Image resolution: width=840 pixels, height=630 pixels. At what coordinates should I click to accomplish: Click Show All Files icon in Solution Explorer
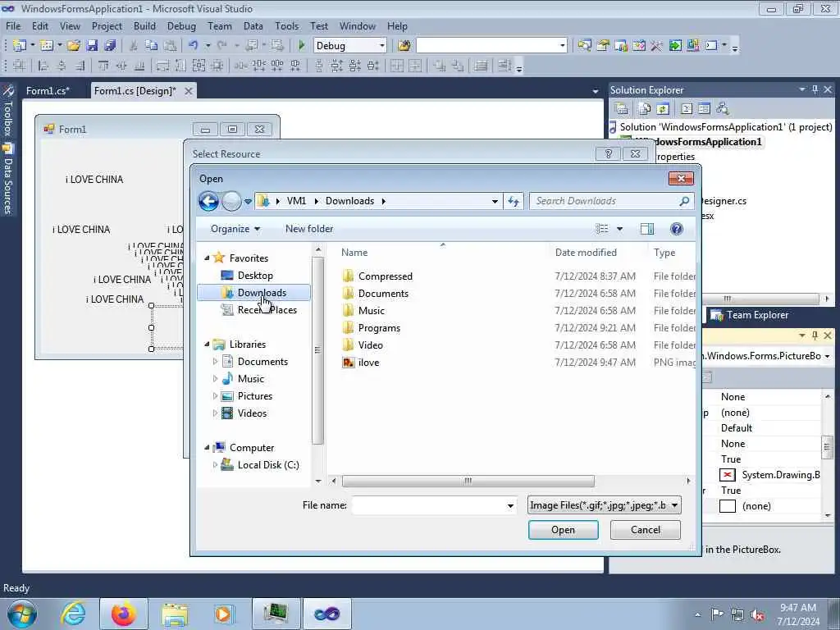click(645, 109)
